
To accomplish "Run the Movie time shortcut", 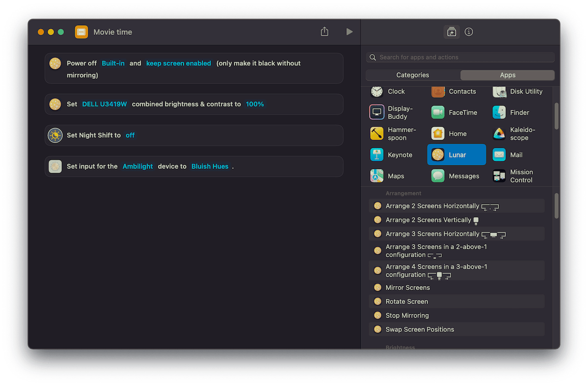I will pyautogui.click(x=350, y=32).
